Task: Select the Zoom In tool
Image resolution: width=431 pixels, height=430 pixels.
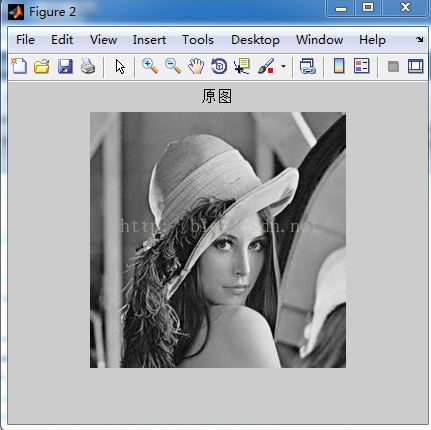Action: click(x=150, y=66)
